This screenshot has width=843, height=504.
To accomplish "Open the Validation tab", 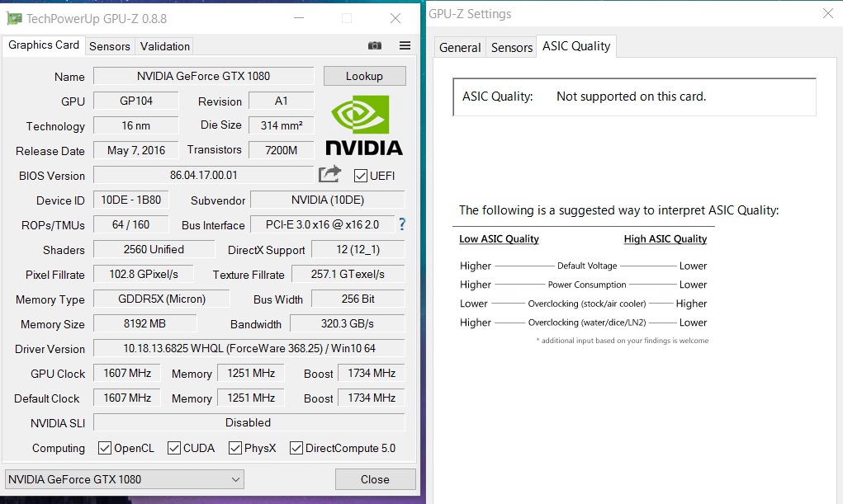I will pyautogui.click(x=164, y=46).
